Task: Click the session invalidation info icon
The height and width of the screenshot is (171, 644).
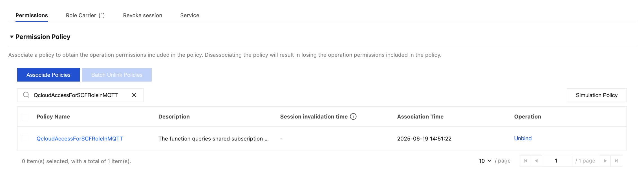Action: click(x=353, y=117)
